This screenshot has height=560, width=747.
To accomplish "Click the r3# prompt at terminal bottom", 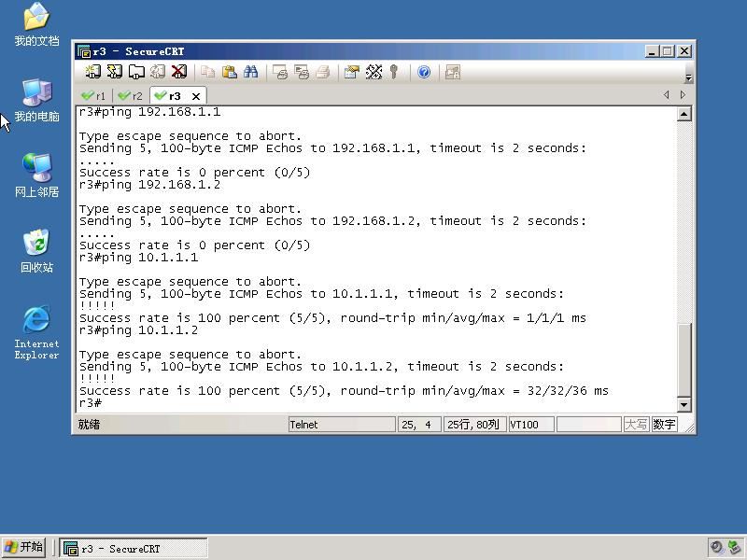I will pos(91,403).
